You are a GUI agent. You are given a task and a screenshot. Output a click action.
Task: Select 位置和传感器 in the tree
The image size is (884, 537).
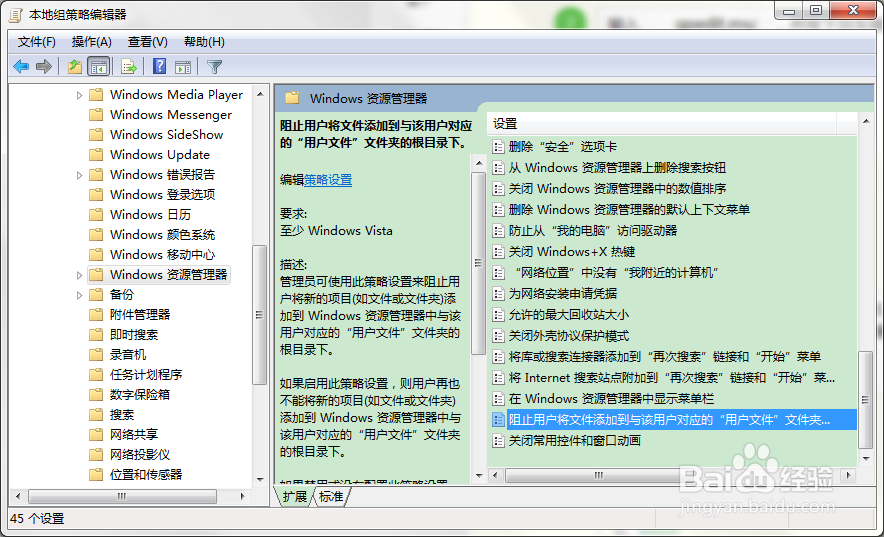(x=146, y=474)
